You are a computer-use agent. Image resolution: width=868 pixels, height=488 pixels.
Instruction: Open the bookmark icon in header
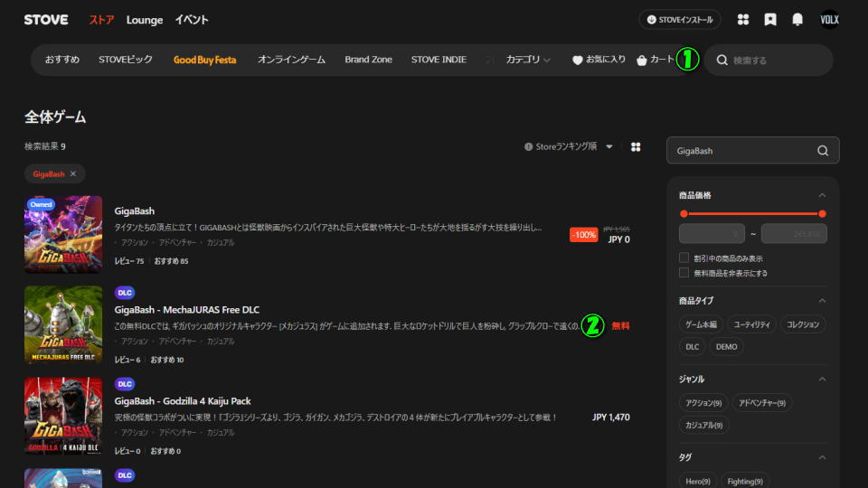pos(770,20)
